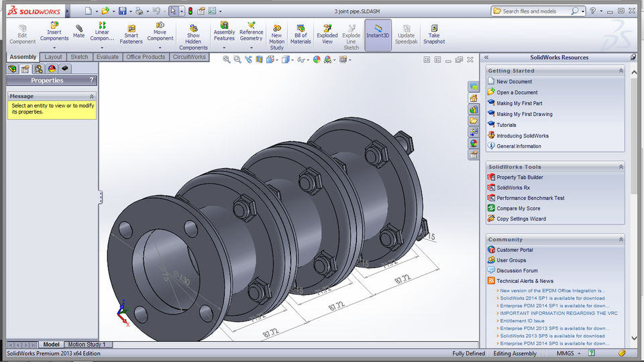Screen dimensions: 644x362
Task: Click the Search files and models field
Action: click(534, 11)
